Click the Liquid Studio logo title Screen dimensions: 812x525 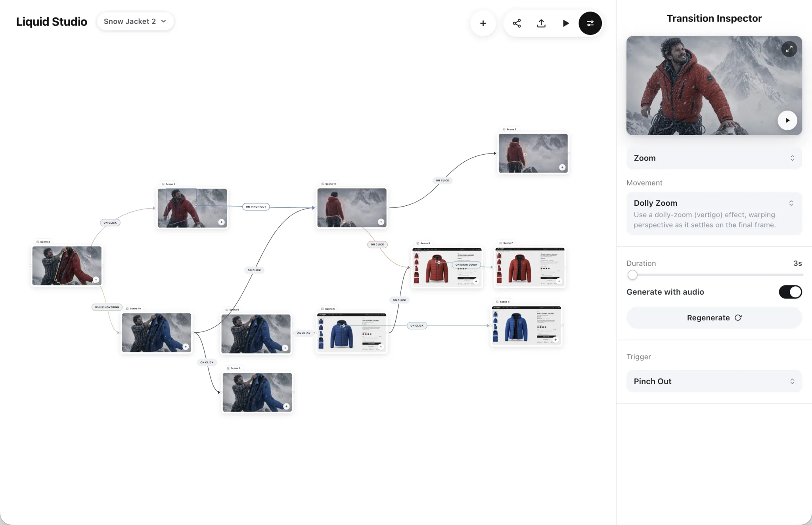pos(52,21)
